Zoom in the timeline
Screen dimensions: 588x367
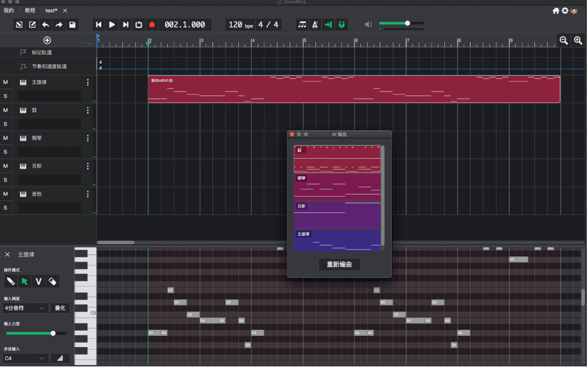[x=578, y=40]
